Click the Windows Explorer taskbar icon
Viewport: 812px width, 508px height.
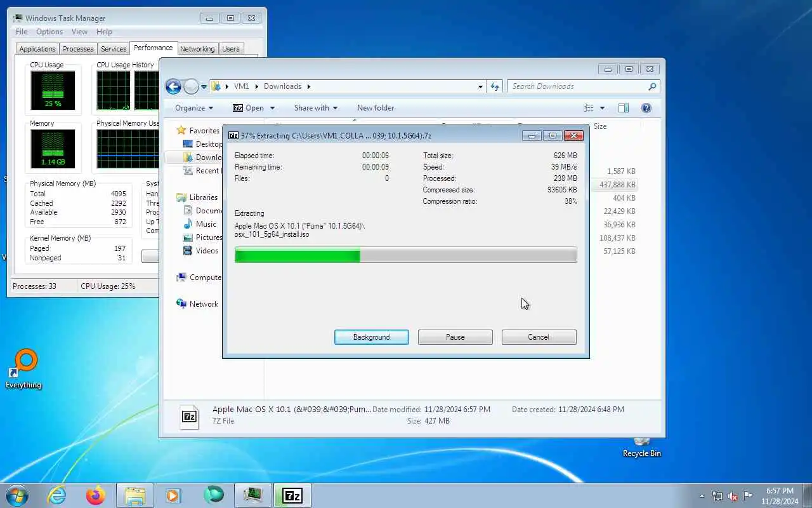[x=135, y=495]
